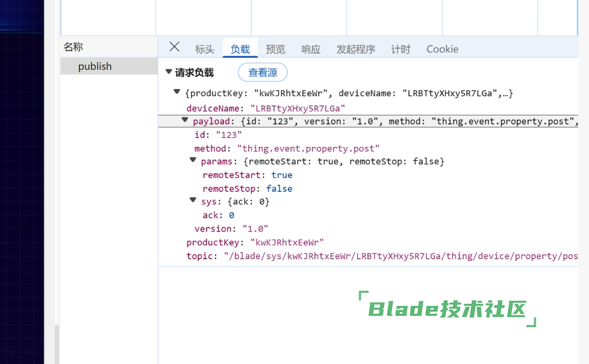Collapse the sys object node
Screen dimensions: 589x364
(x=193, y=200)
